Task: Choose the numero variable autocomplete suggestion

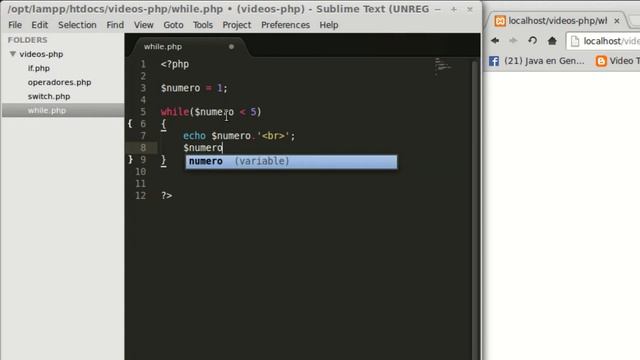Action: coord(291,161)
